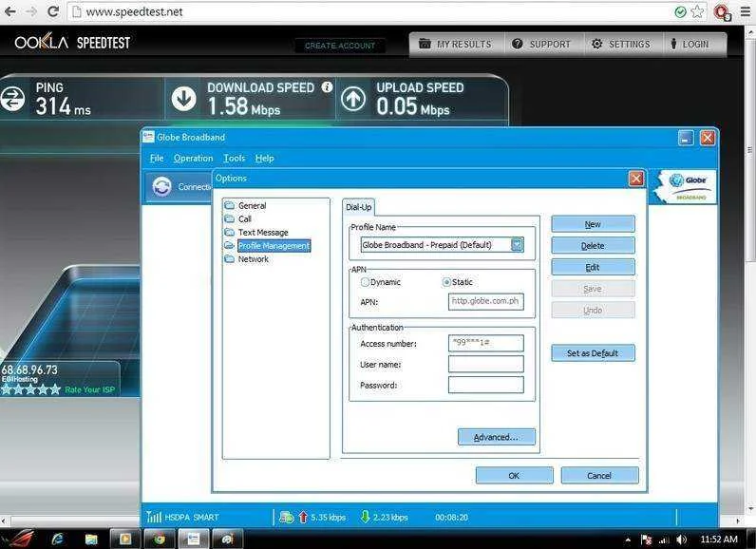Select Profile Management in options tree
The height and width of the screenshot is (549, 756).
274,246
